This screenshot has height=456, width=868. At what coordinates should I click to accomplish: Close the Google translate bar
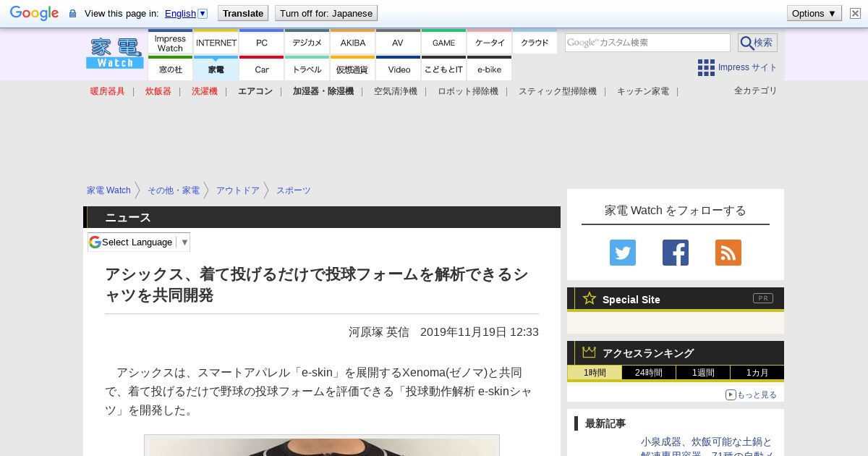855,13
